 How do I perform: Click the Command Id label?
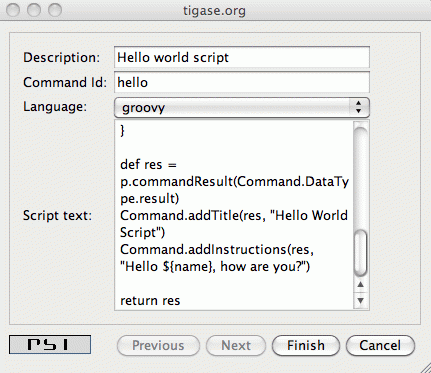(65, 82)
